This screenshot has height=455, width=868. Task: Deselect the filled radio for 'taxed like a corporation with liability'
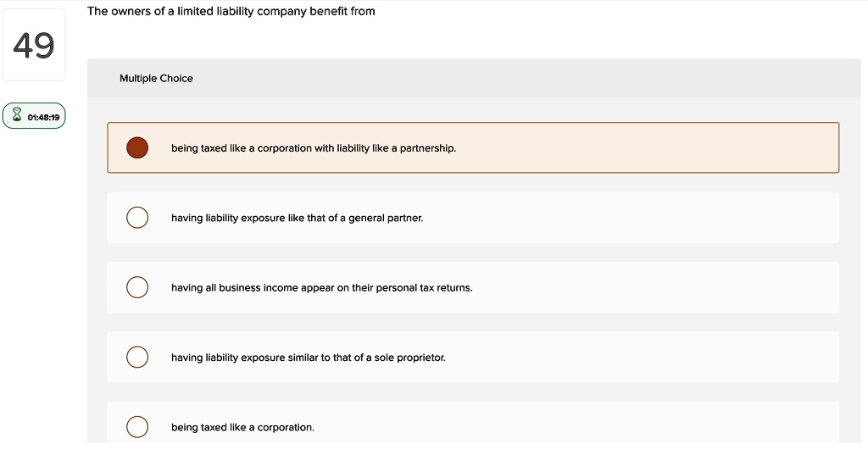tap(137, 147)
